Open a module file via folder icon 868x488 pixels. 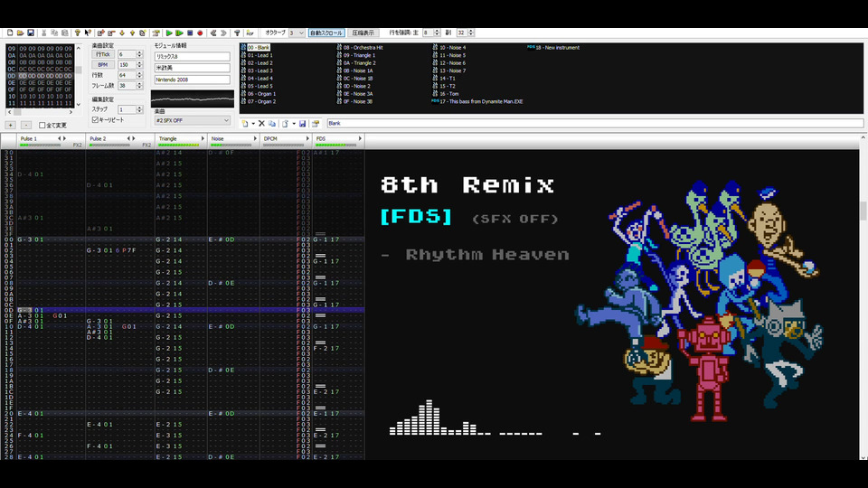click(x=21, y=33)
